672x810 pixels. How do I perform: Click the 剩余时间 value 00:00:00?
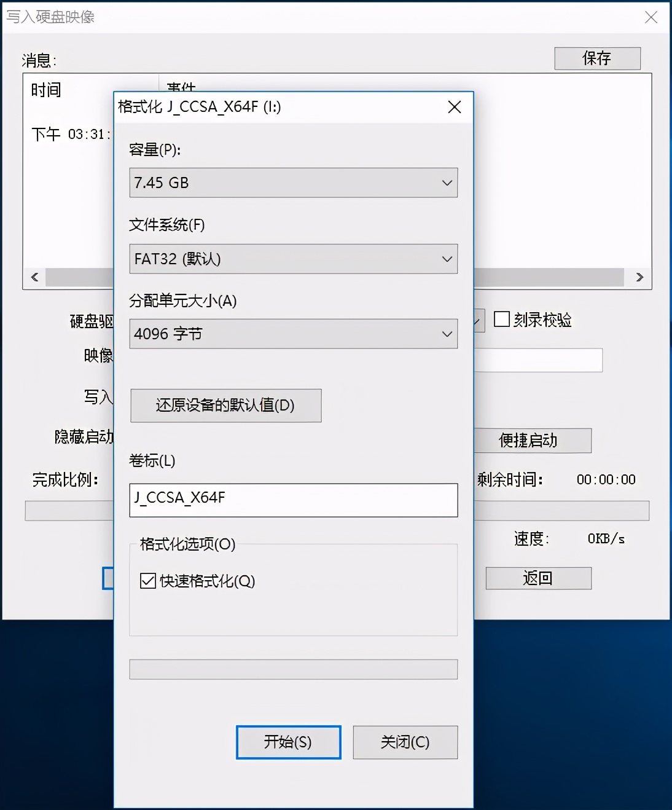point(606,479)
